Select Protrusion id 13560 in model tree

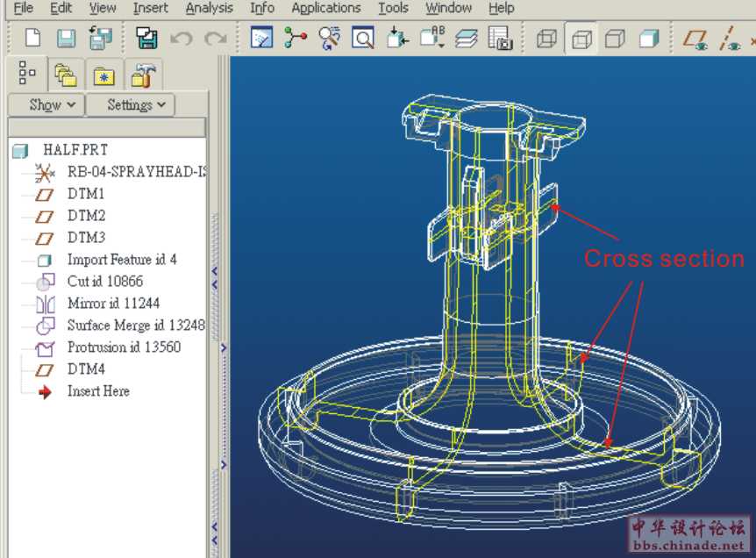[x=124, y=347]
